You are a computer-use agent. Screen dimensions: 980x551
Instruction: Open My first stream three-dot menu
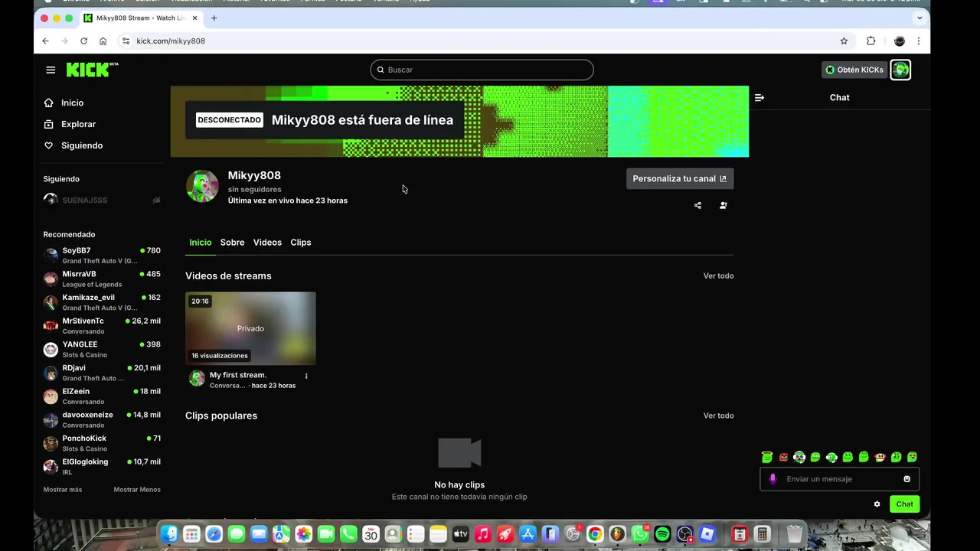306,376
